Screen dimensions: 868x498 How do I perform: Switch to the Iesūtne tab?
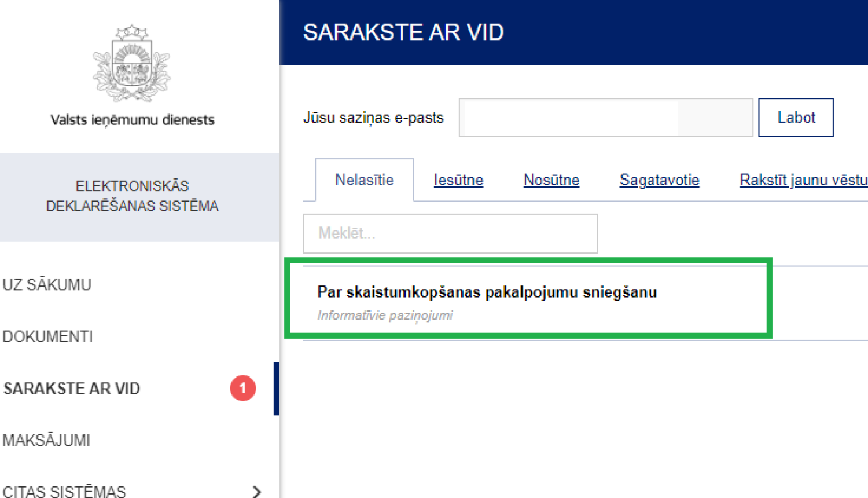pyautogui.click(x=458, y=180)
